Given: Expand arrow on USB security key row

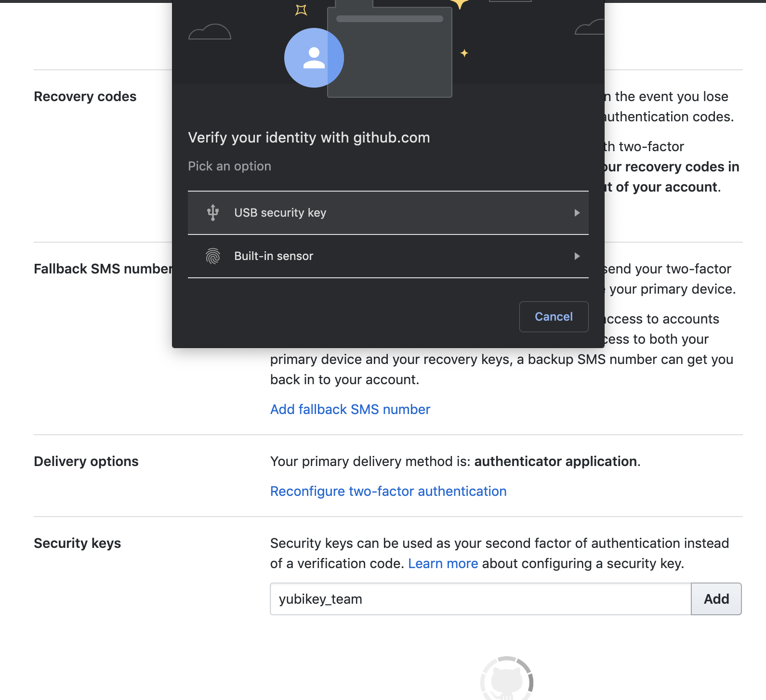Looking at the screenshot, I should pos(577,213).
